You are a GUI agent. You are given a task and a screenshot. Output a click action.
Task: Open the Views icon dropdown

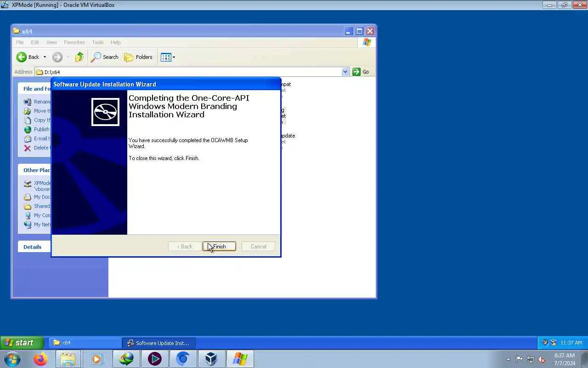[x=168, y=57]
